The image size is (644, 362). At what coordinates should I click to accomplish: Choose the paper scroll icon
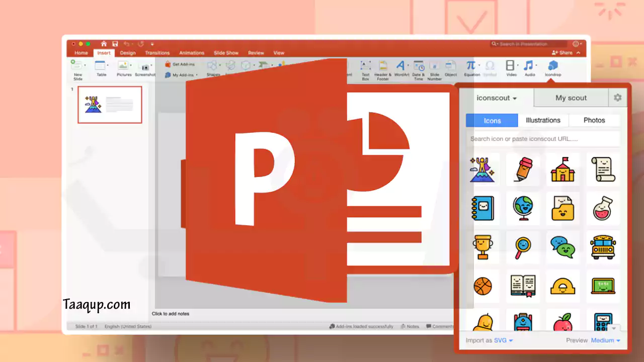(x=603, y=169)
